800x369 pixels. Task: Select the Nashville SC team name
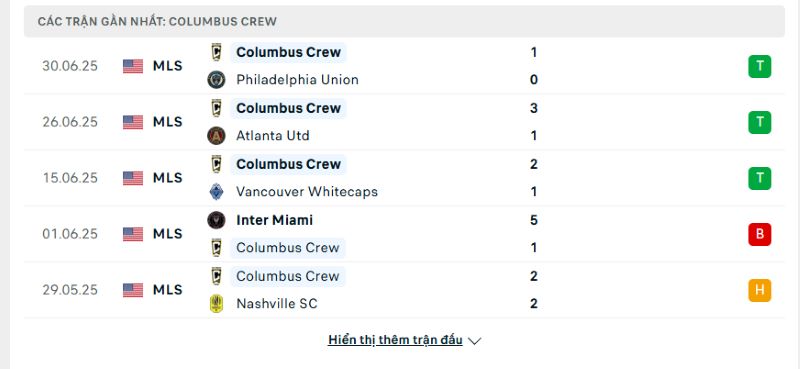[277, 304]
